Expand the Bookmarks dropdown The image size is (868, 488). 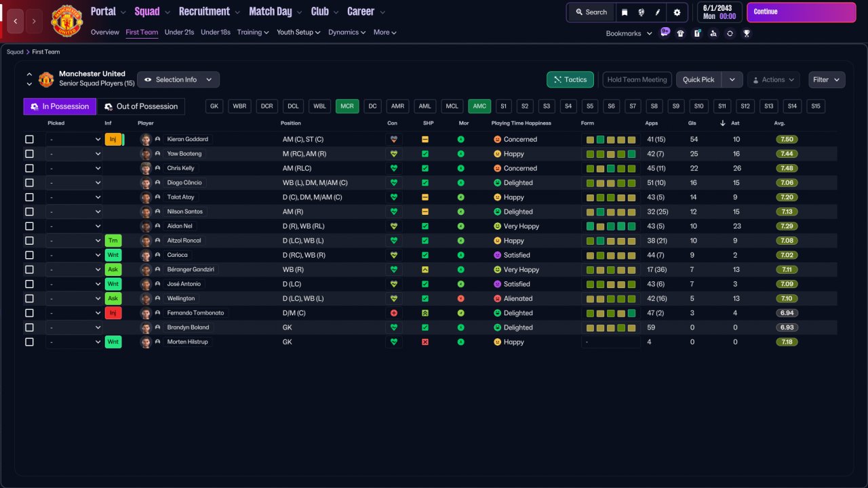[x=629, y=33]
